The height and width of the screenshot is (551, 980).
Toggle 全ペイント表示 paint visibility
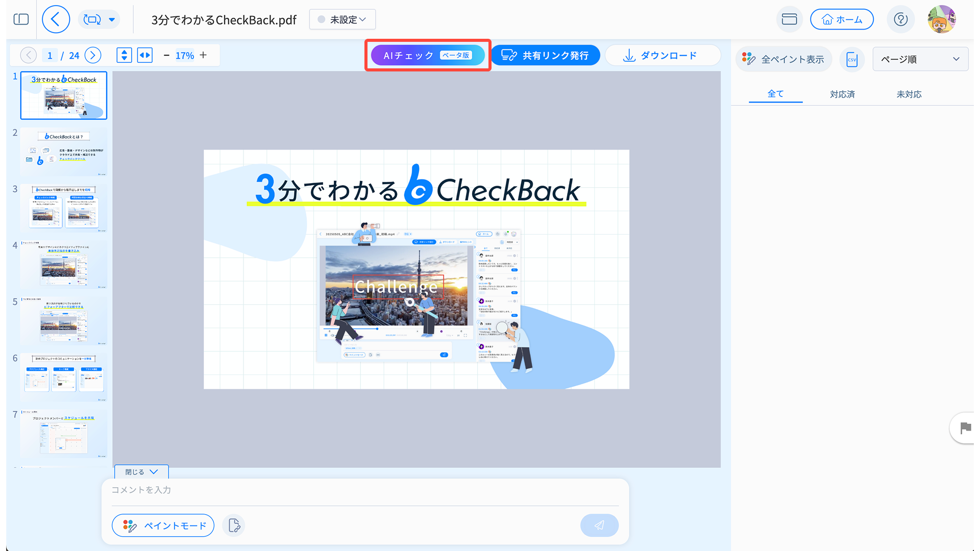(x=783, y=59)
